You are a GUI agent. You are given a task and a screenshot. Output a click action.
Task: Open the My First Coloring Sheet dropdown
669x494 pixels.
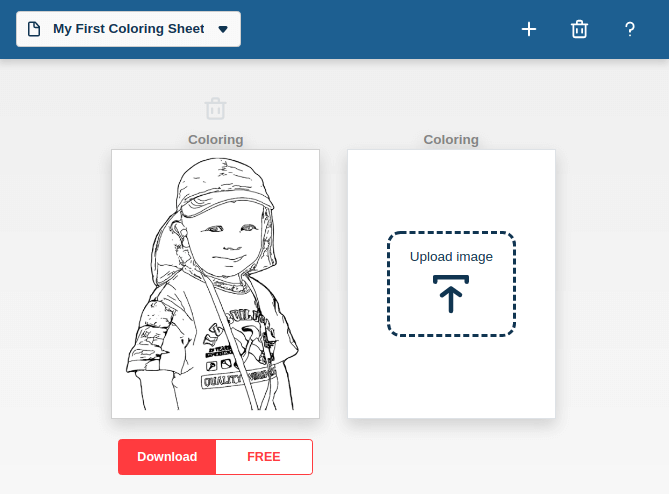(128, 29)
